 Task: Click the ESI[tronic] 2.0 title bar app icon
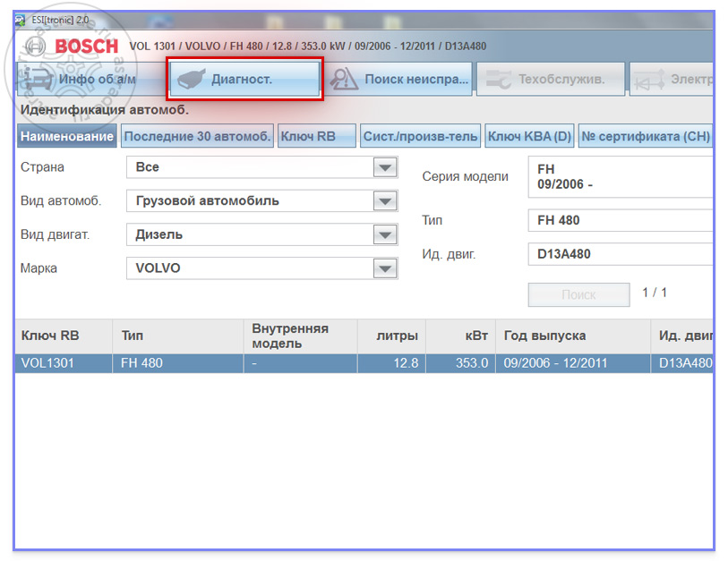click(x=20, y=21)
